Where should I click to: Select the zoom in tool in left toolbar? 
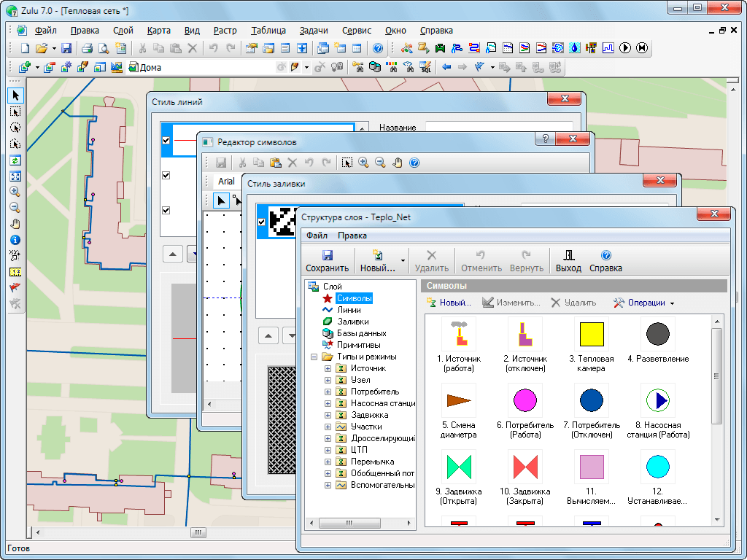click(15, 192)
